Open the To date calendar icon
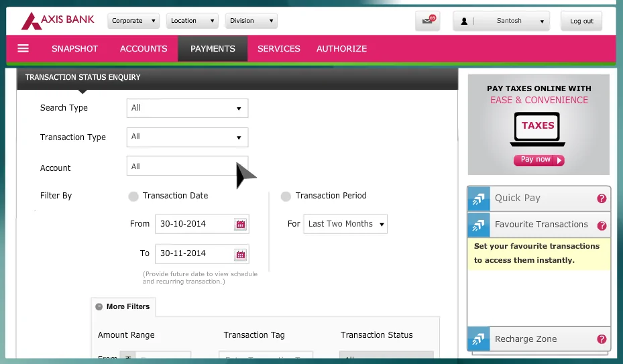Viewport: 623px width, 364px height. pyautogui.click(x=240, y=254)
